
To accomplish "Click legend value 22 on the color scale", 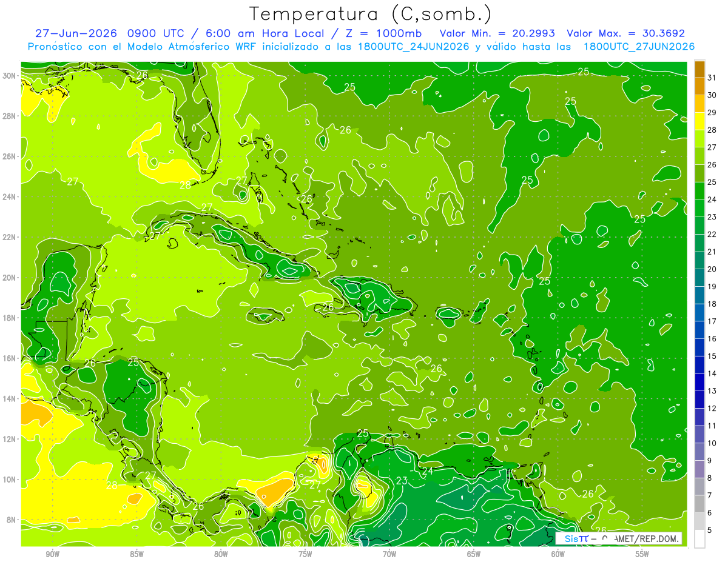I will (712, 235).
